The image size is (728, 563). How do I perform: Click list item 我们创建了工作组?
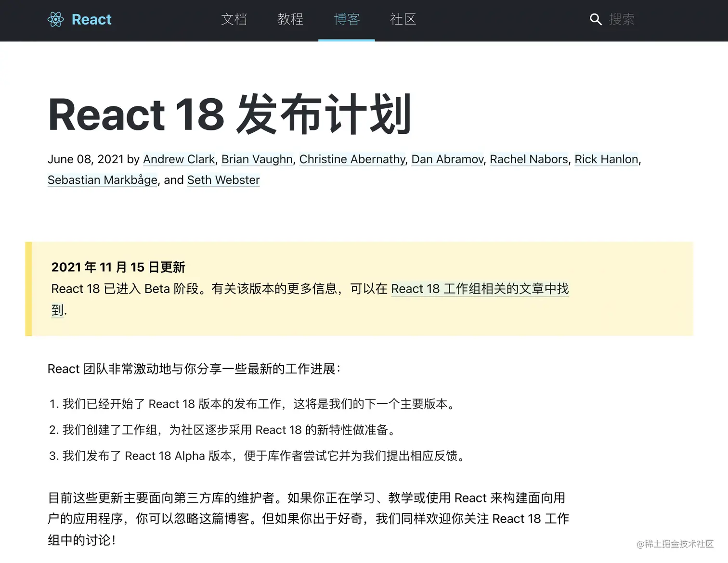coord(223,430)
